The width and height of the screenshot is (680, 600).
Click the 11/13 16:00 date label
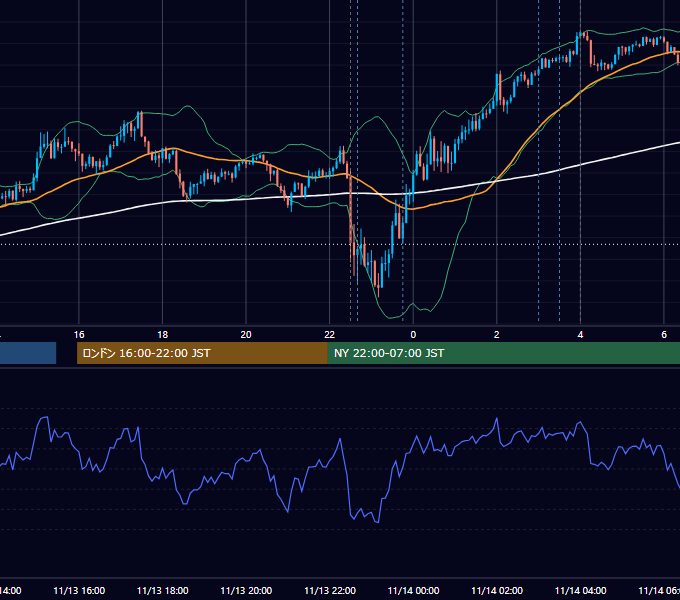tap(79, 590)
